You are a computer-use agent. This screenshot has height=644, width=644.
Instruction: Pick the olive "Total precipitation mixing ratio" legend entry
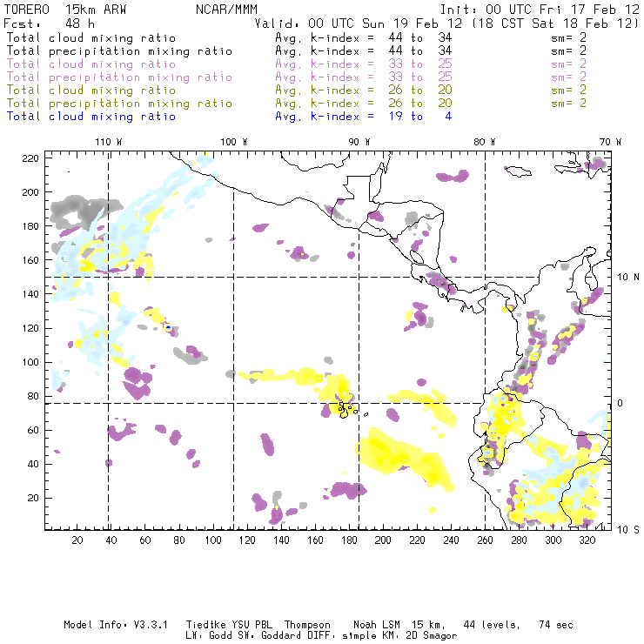pos(118,103)
